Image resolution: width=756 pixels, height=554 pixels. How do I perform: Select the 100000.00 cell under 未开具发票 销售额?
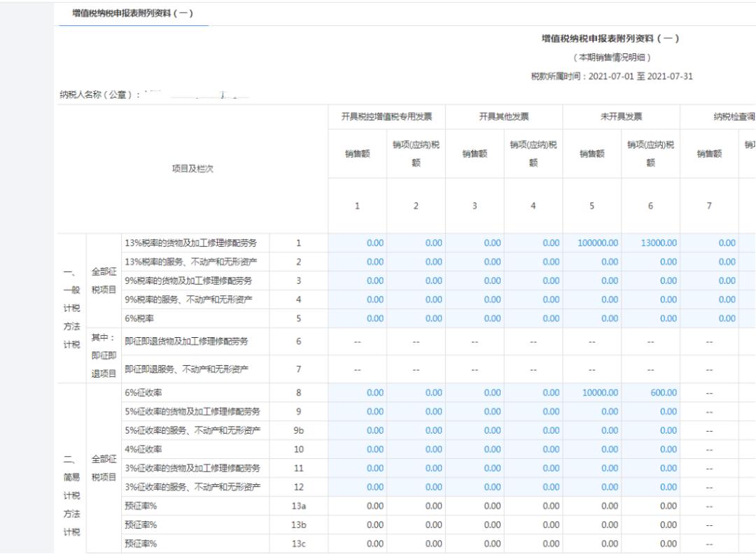[x=597, y=241]
